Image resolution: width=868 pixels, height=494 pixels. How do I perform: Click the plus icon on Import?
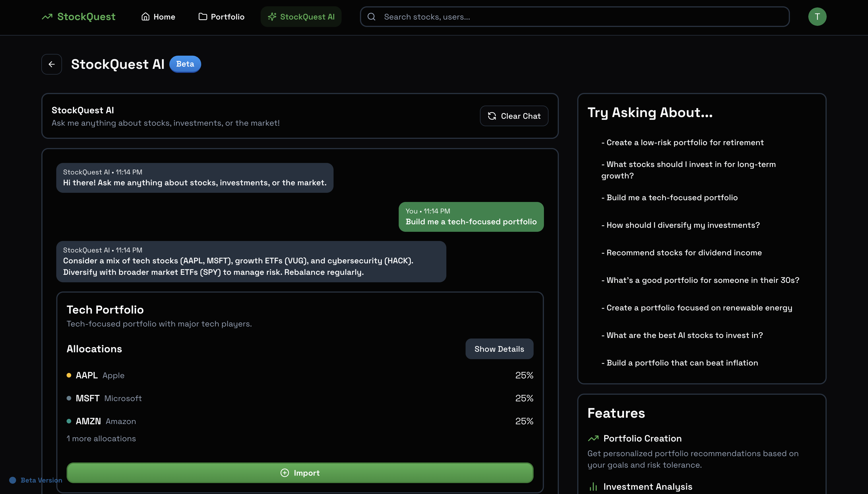[x=284, y=472]
